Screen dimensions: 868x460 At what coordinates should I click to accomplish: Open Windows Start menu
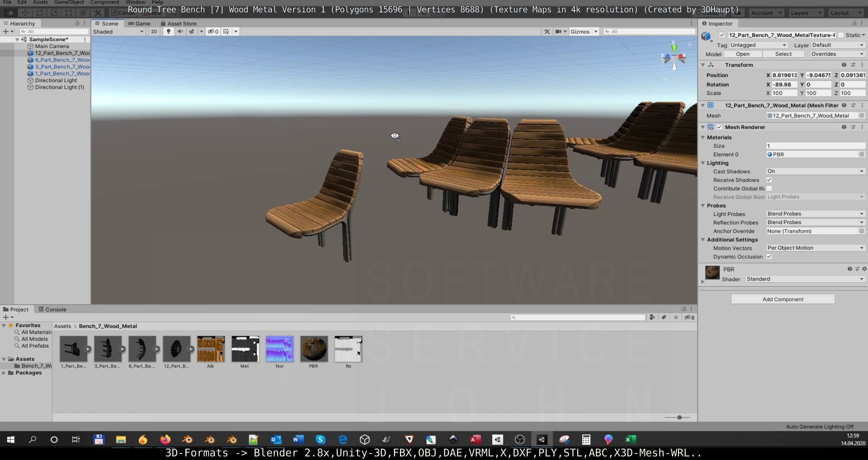click(x=11, y=440)
